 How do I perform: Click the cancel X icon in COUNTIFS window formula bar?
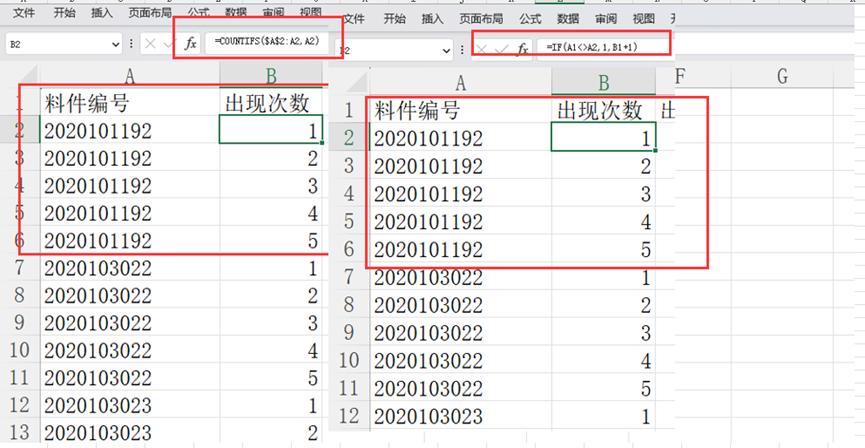[149, 44]
